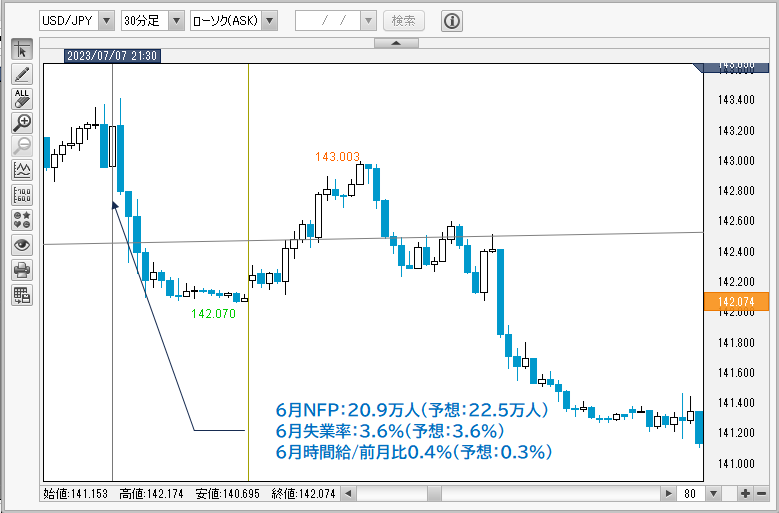Image resolution: width=779 pixels, height=513 pixels.
Task: Zoom out with the magnifier minus tool
Action: point(22,146)
